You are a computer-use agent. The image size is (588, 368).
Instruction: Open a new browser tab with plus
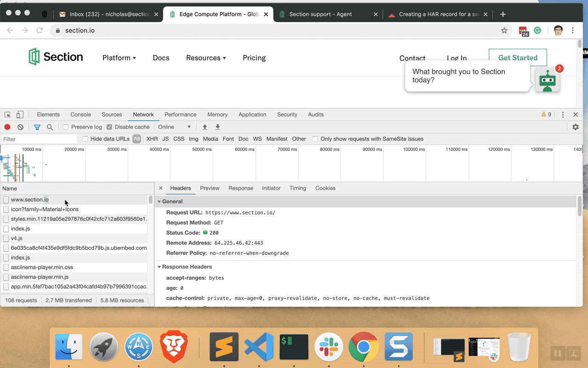[x=503, y=14]
